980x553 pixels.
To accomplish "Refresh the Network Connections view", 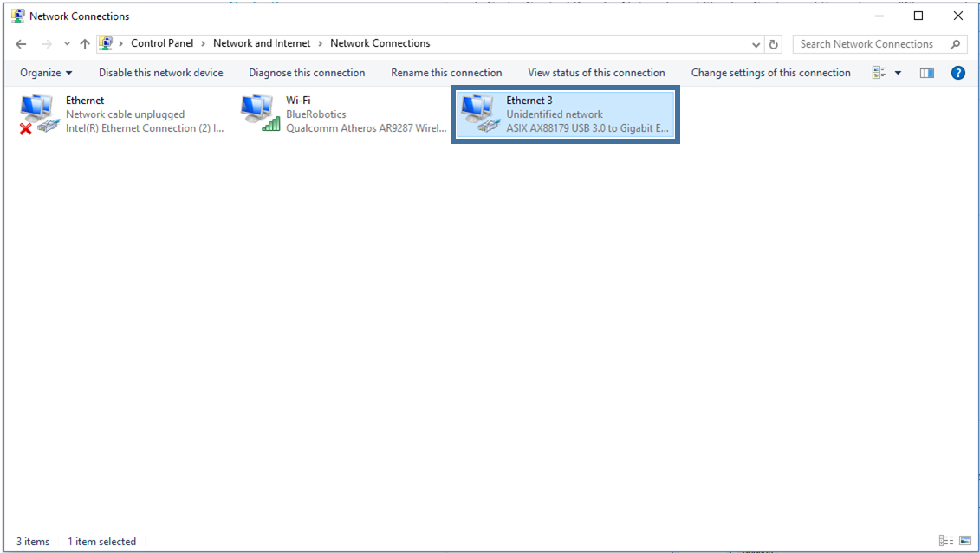I will (x=773, y=44).
